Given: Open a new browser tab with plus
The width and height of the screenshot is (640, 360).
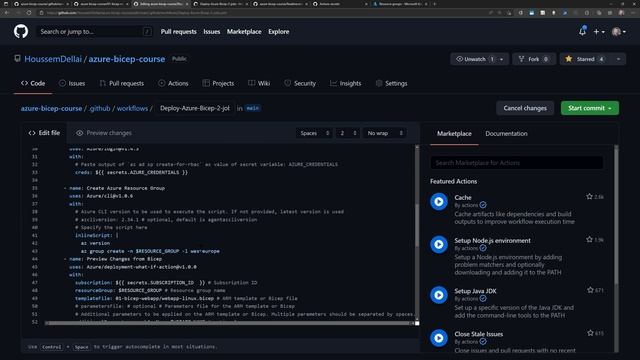Looking at the screenshot, I should coord(435,4).
